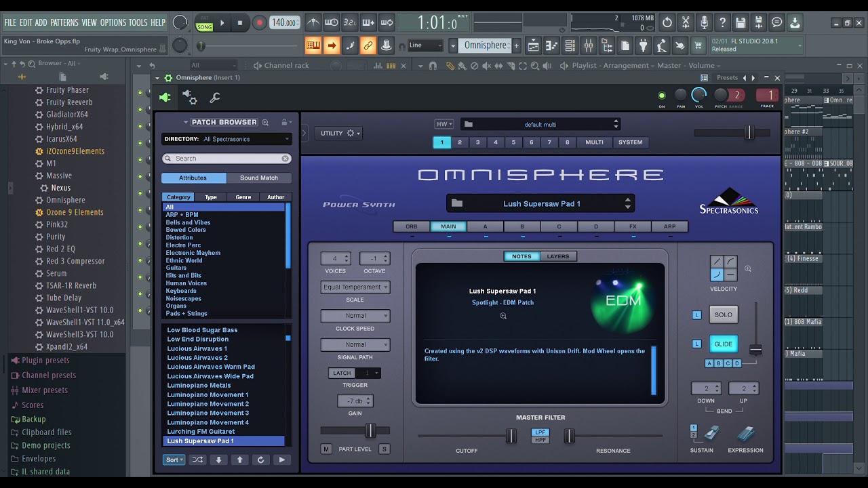Click the metronome icon
The height and width of the screenshot is (488, 868).
click(313, 22)
